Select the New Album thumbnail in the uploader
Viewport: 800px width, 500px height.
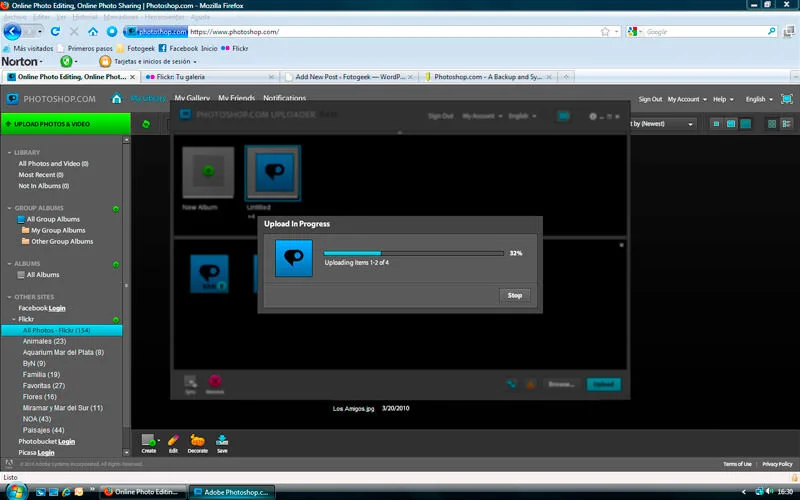(208, 172)
